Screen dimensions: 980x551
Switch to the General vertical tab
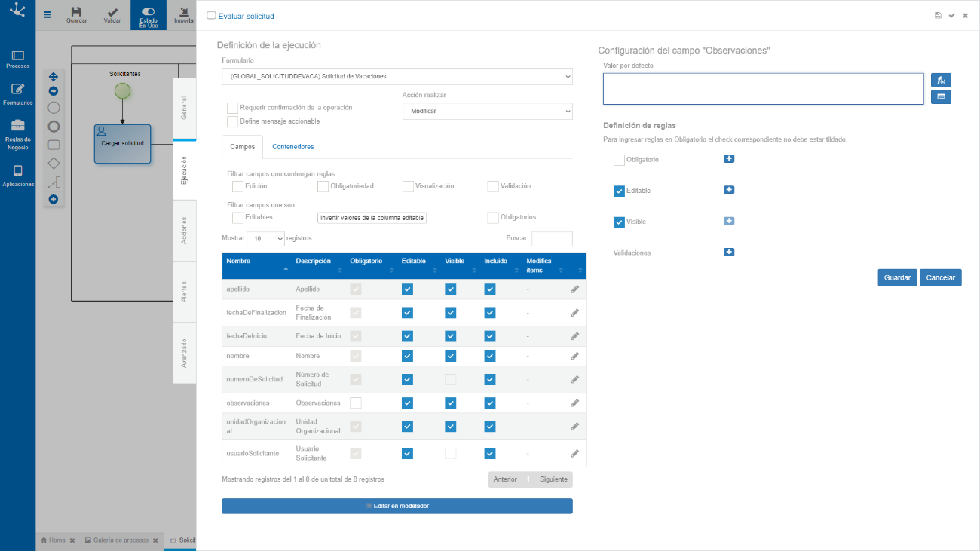(185, 108)
